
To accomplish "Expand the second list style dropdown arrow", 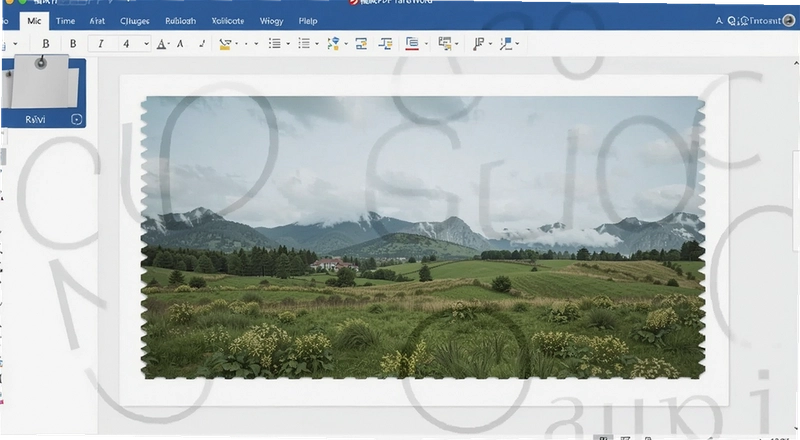I will (x=317, y=44).
